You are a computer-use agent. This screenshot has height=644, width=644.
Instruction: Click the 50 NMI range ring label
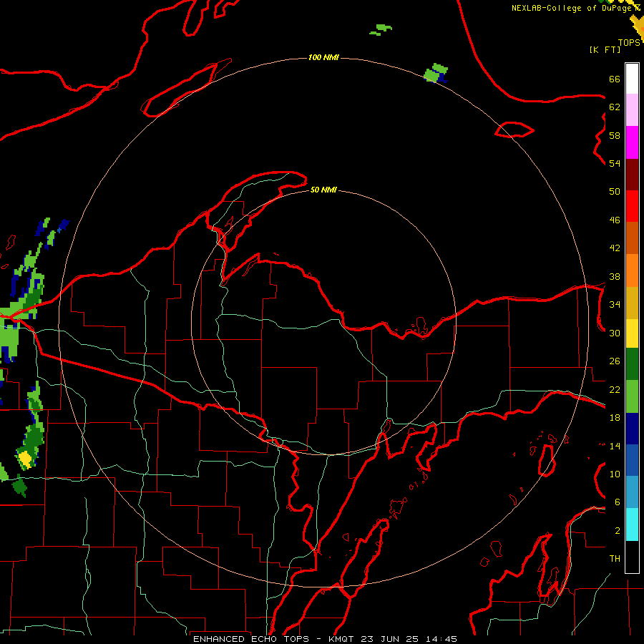tap(323, 190)
